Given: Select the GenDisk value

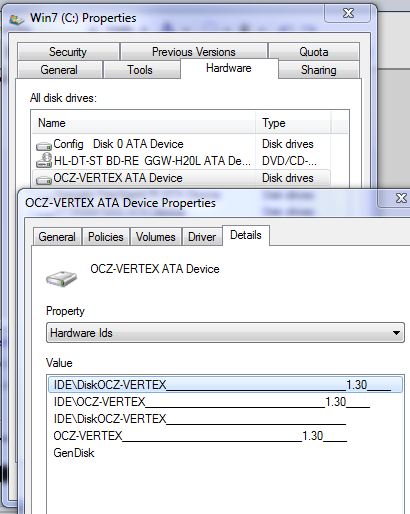Looking at the screenshot, I should pyautogui.click(x=74, y=453).
